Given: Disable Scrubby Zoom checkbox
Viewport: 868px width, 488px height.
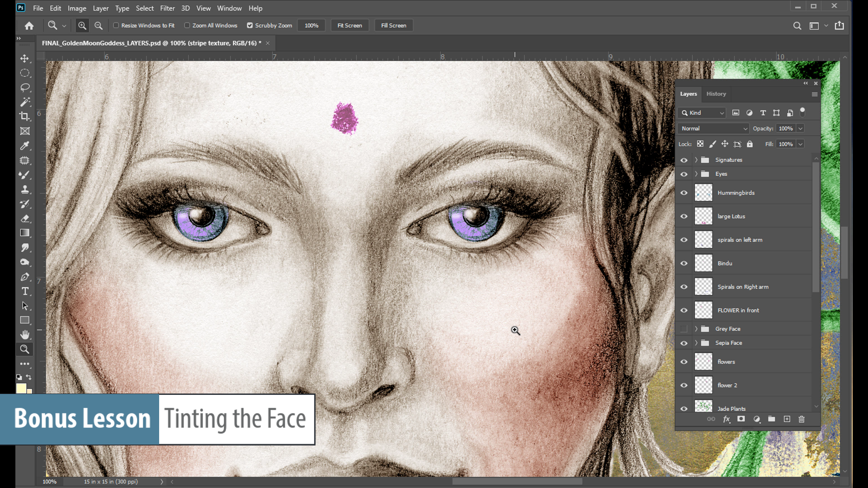Looking at the screenshot, I should tap(250, 26).
